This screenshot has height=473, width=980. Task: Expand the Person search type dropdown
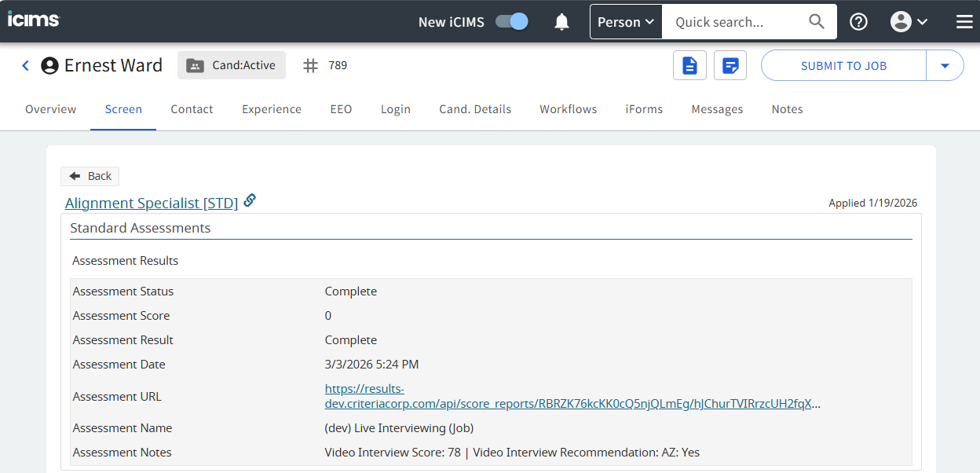[626, 22]
